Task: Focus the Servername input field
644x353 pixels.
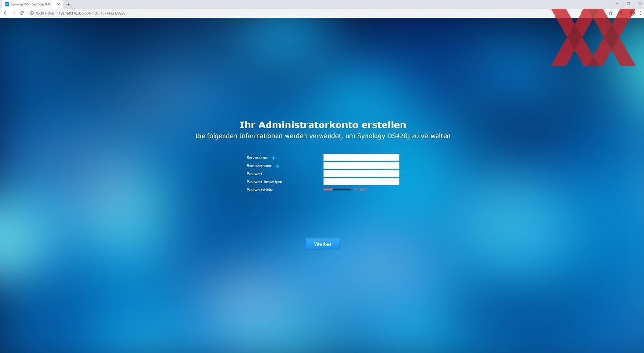Action: [361, 158]
